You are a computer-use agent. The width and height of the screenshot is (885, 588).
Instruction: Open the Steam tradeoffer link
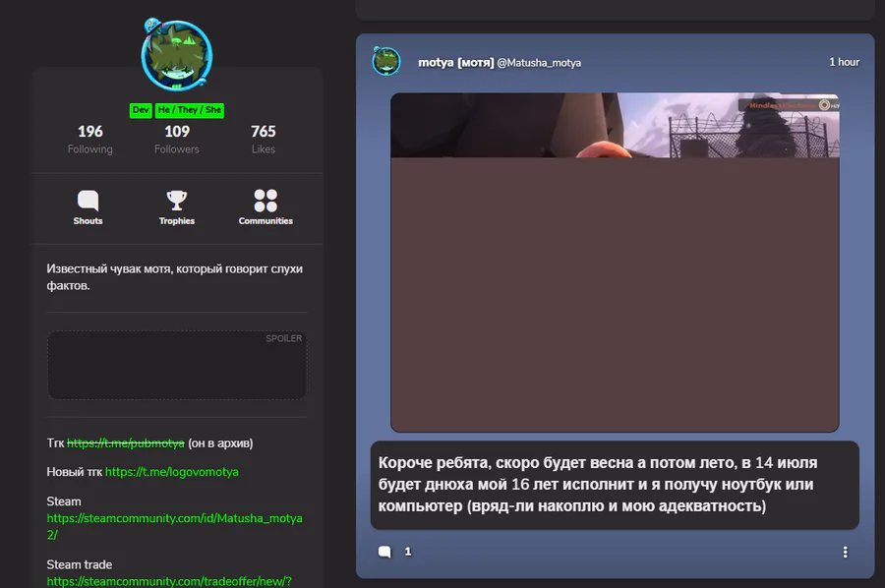click(x=169, y=581)
